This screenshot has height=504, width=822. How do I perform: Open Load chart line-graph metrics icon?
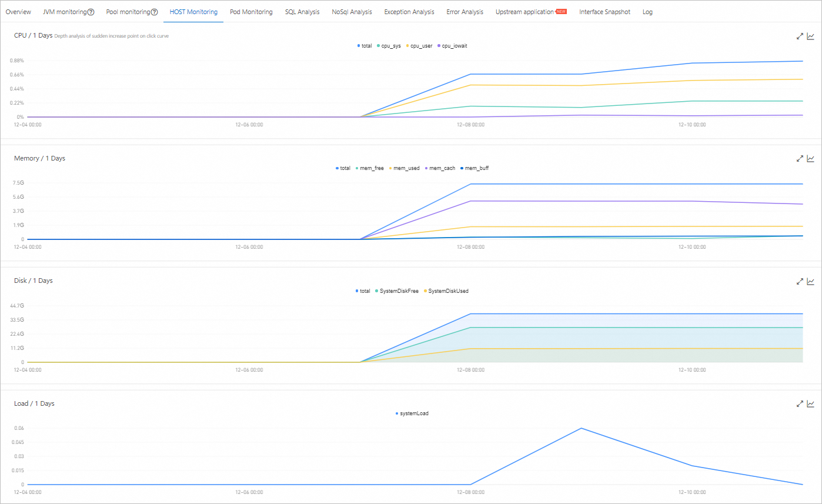[x=811, y=403]
